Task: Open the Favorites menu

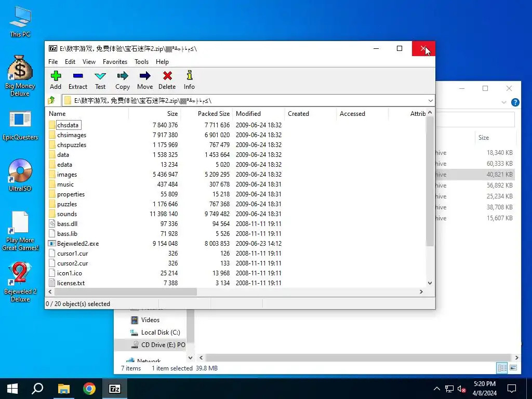Action: point(115,62)
